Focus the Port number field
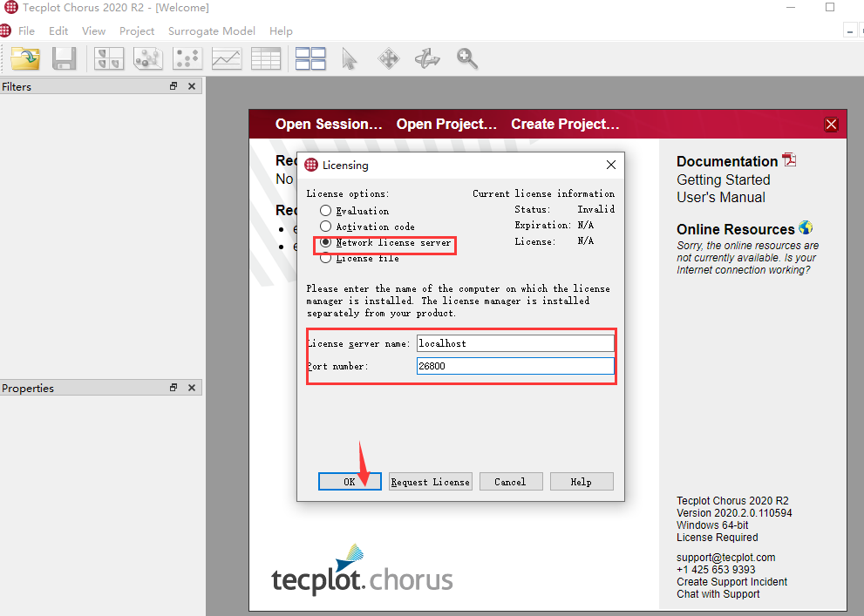The image size is (864, 616). (515, 366)
